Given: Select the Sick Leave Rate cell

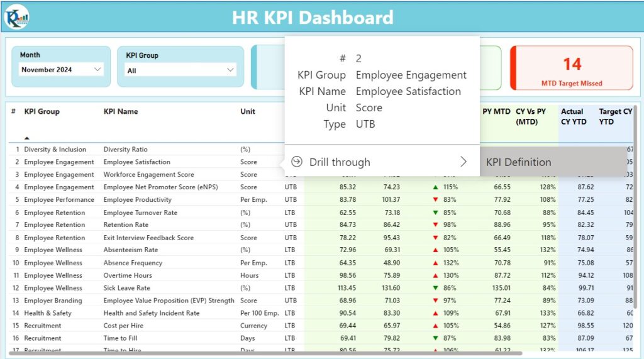Looking at the screenshot, I should point(127,288).
